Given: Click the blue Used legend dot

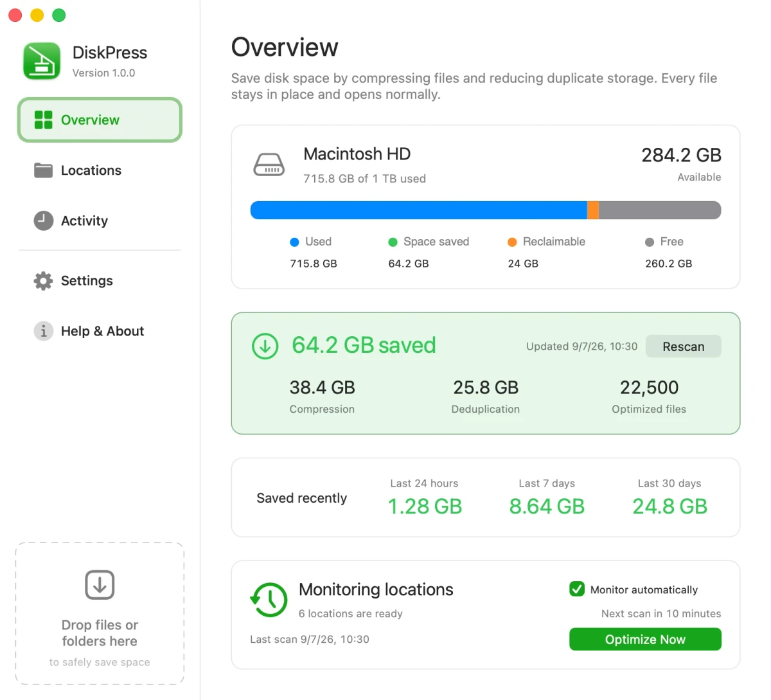Looking at the screenshot, I should click(294, 242).
